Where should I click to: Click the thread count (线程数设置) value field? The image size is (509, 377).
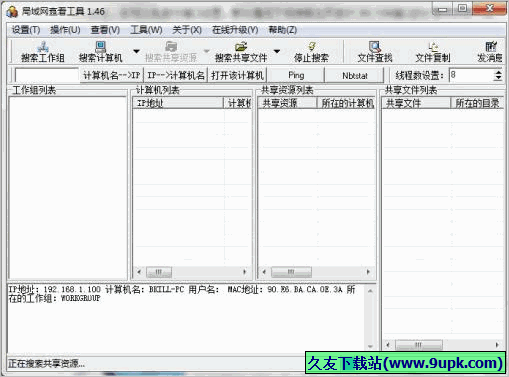point(471,75)
